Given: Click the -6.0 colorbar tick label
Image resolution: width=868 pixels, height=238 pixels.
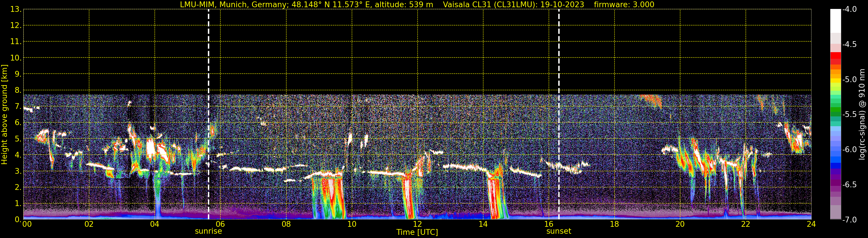Looking at the screenshot, I should tap(849, 150).
